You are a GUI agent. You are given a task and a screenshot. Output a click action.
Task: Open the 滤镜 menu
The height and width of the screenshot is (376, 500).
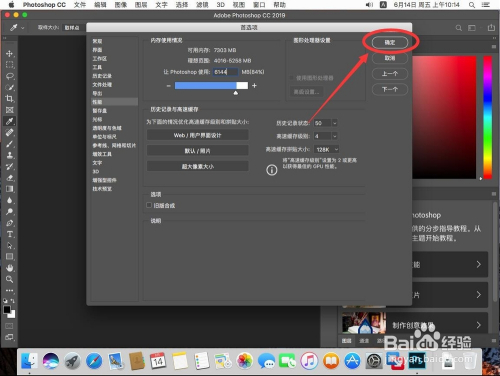[202, 5]
